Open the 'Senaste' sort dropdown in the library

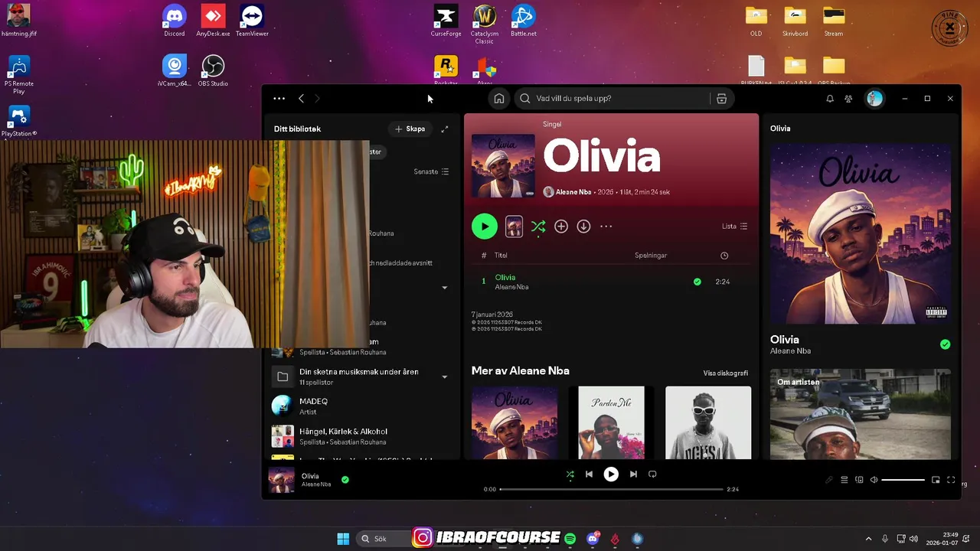[431, 171]
